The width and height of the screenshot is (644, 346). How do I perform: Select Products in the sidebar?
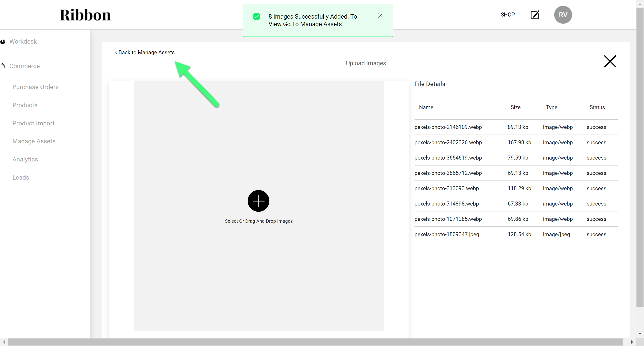pos(25,105)
